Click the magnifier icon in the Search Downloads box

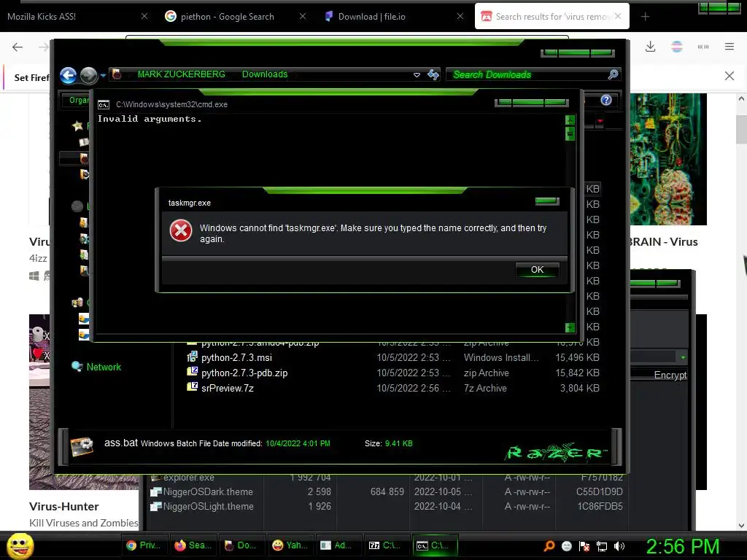pos(613,74)
